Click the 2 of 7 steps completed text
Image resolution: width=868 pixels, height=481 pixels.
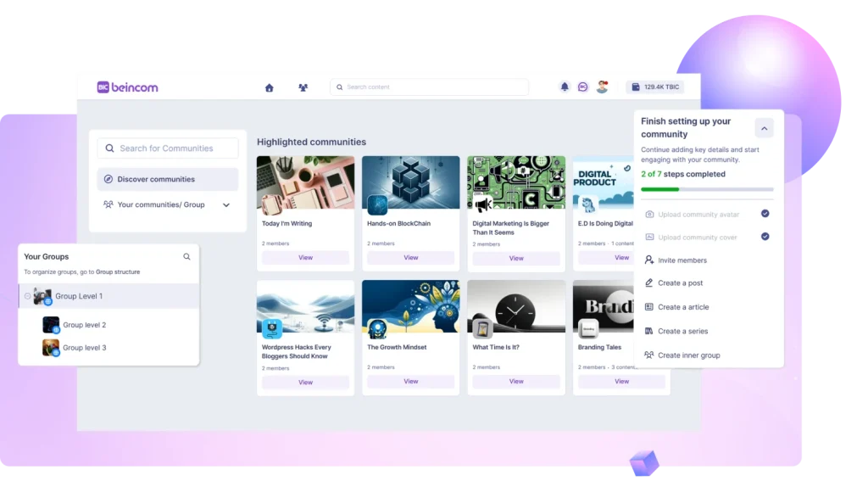(683, 174)
